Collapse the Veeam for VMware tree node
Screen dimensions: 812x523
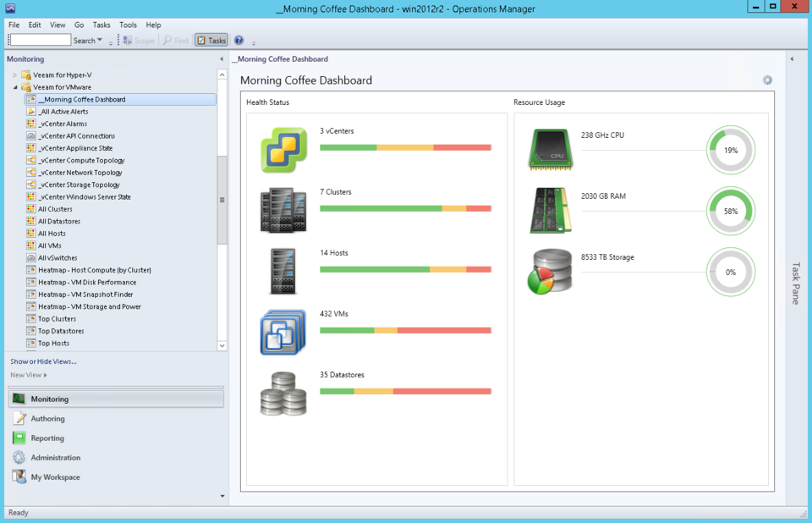pos(15,87)
